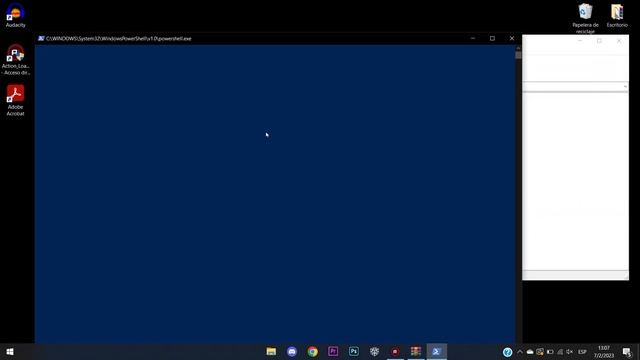Open the Papelera de reciclaje icon
The image size is (640, 360).
pyautogui.click(x=585, y=18)
